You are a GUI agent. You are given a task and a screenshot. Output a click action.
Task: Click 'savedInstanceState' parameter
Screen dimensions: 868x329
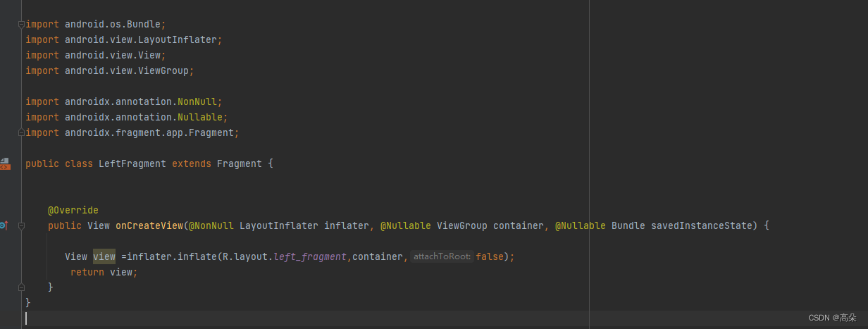point(702,225)
